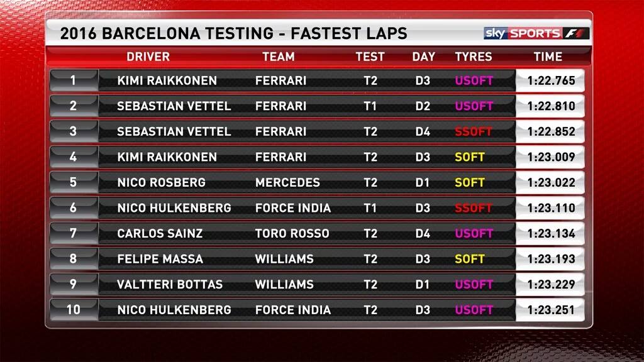Select the TYRES column header
Viewport: 644px width, 362px height.
point(473,57)
